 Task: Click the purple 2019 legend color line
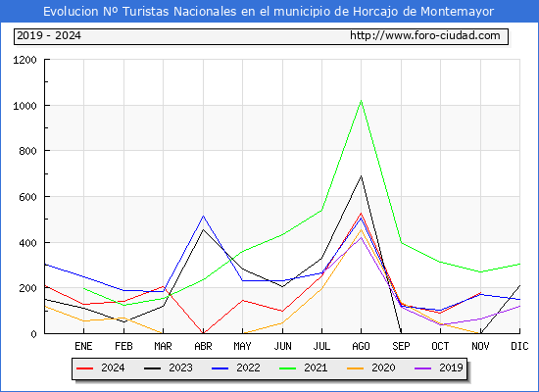423,368
